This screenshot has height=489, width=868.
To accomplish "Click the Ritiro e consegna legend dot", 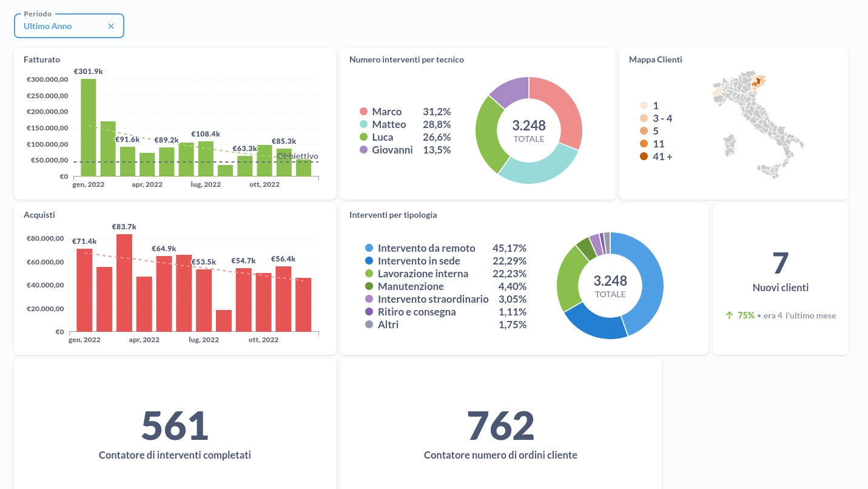I will (x=369, y=312).
